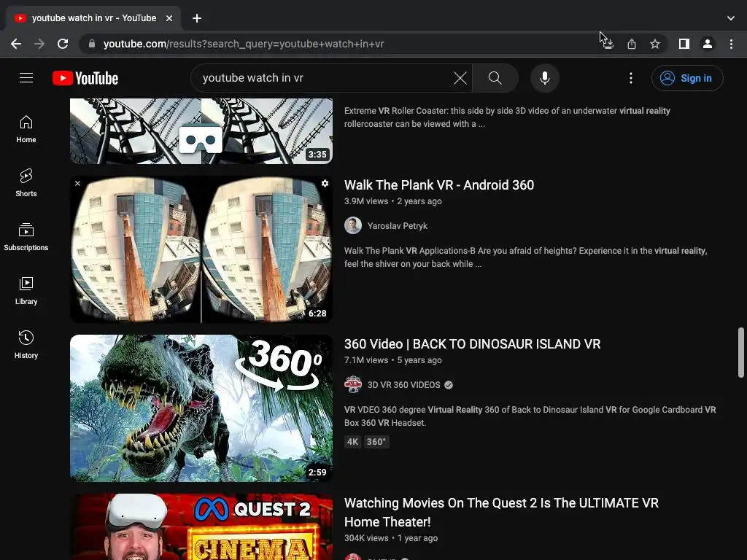Click '3.9M views • 2 years ago' text
The image size is (747, 560).
click(392, 201)
